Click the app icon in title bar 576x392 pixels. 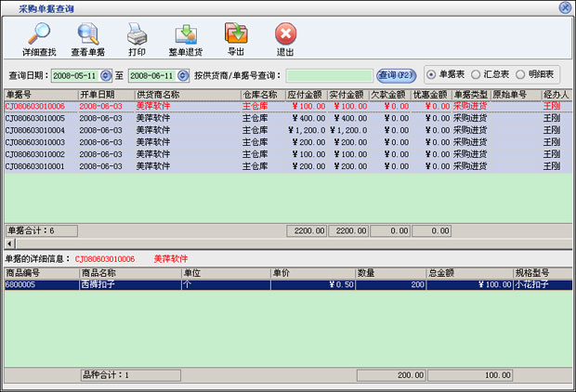click(8, 7)
